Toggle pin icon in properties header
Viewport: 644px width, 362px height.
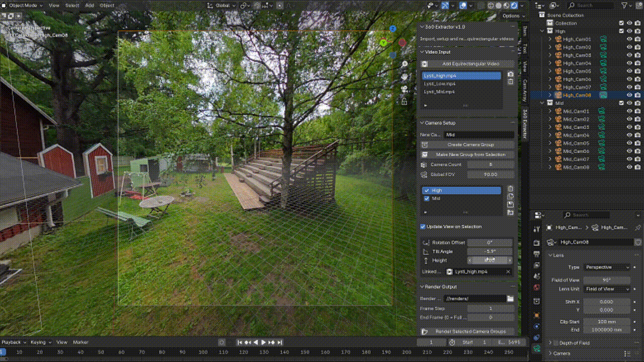click(638, 228)
